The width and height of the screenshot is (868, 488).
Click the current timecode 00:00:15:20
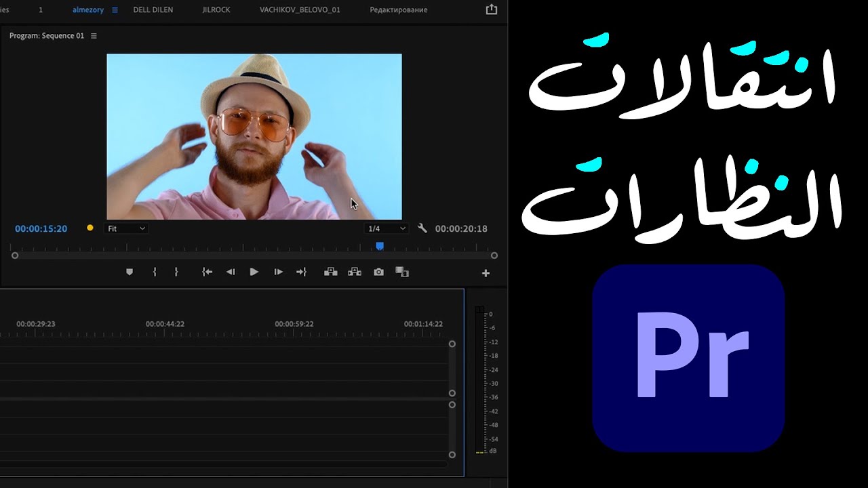(x=41, y=229)
